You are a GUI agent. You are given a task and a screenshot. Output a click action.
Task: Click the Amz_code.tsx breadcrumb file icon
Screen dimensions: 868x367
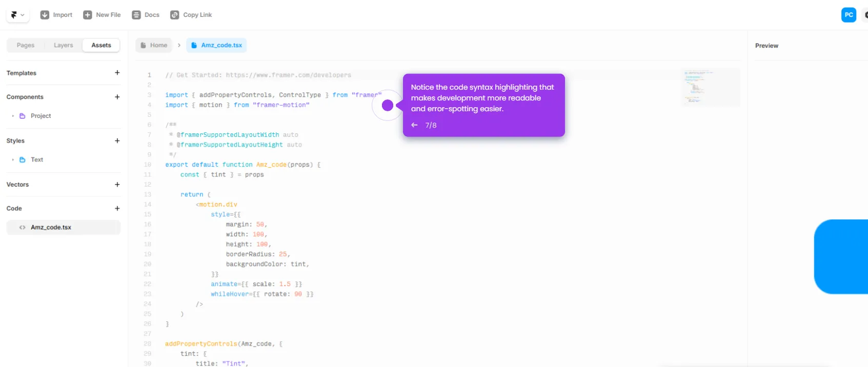click(194, 45)
